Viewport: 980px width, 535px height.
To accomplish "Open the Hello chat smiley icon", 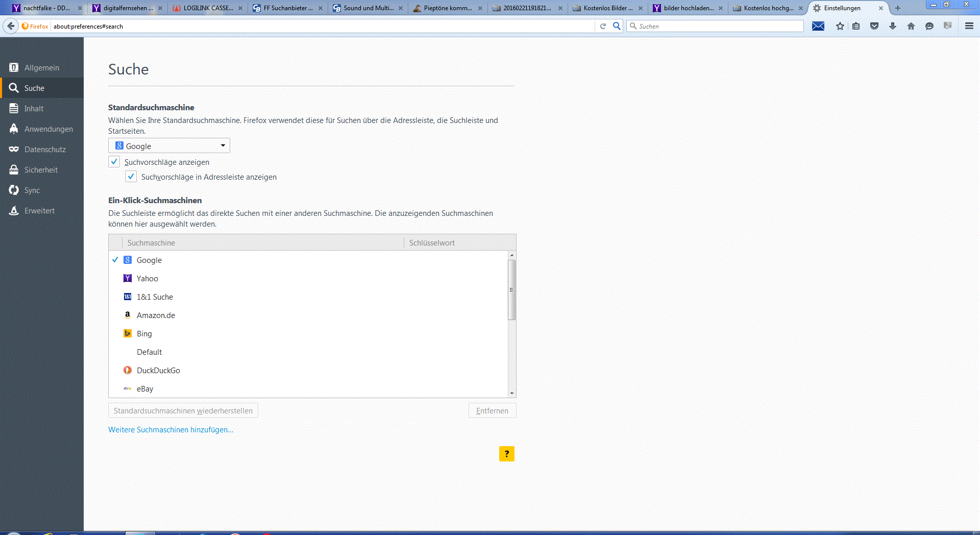I will [929, 26].
